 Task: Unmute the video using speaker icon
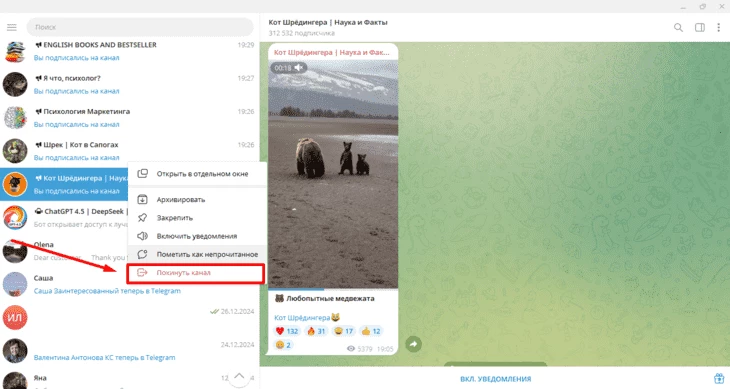pyautogui.click(x=298, y=68)
